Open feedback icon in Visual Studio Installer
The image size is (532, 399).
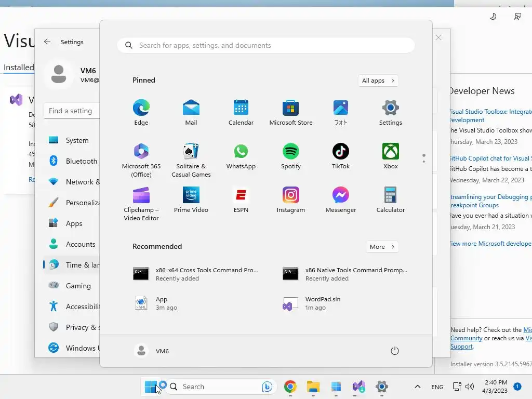[x=517, y=17]
